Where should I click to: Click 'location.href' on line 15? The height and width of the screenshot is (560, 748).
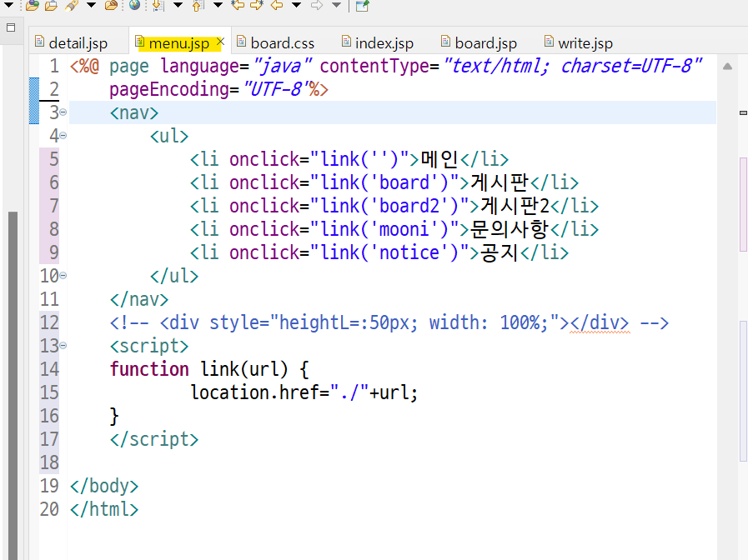[x=254, y=392]
